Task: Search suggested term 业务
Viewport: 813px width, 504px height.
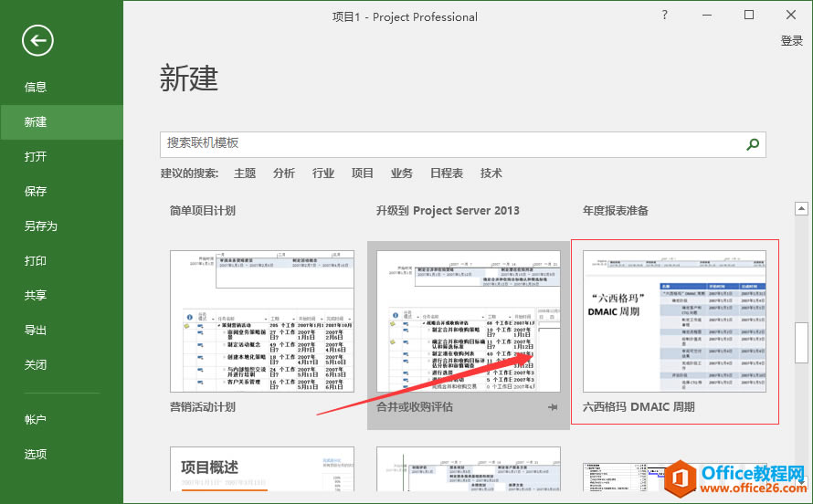Action: pos(402,173)
